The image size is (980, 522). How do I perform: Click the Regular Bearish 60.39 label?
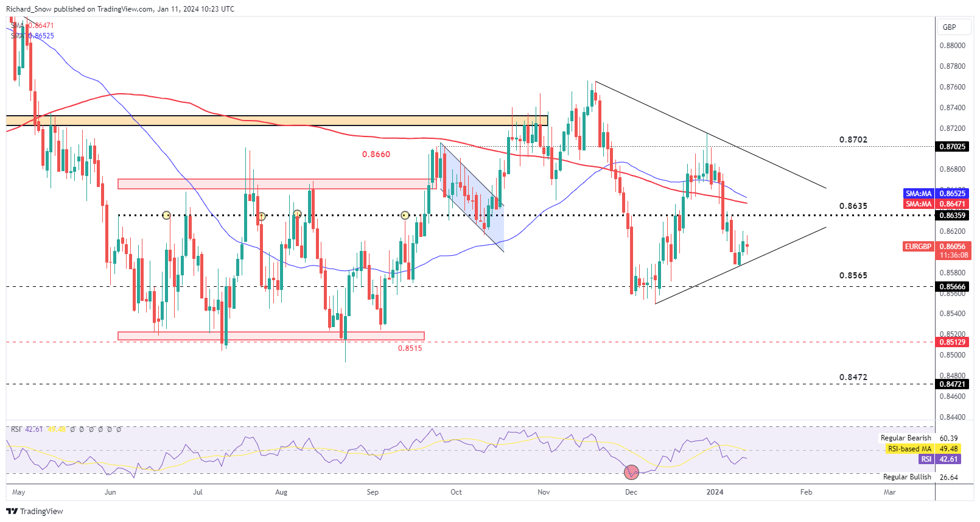click(x=919, y=438)
